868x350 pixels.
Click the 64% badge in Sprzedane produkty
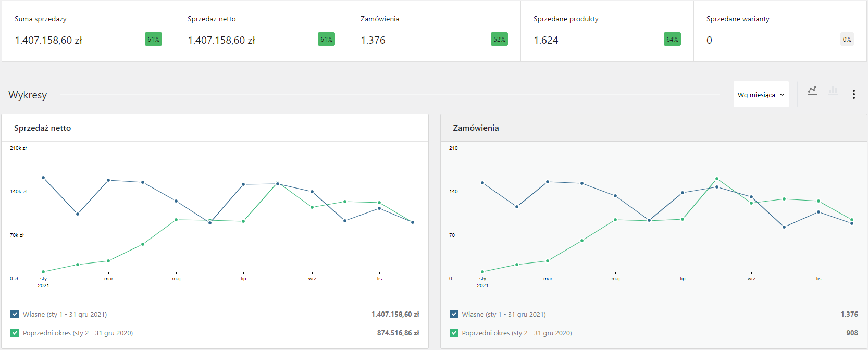(672, 40)
